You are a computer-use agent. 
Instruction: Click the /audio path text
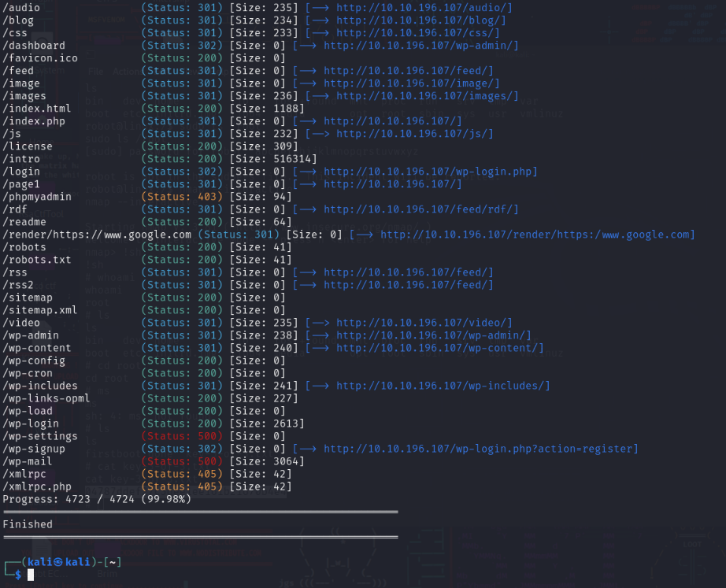(x=21, y=7)
